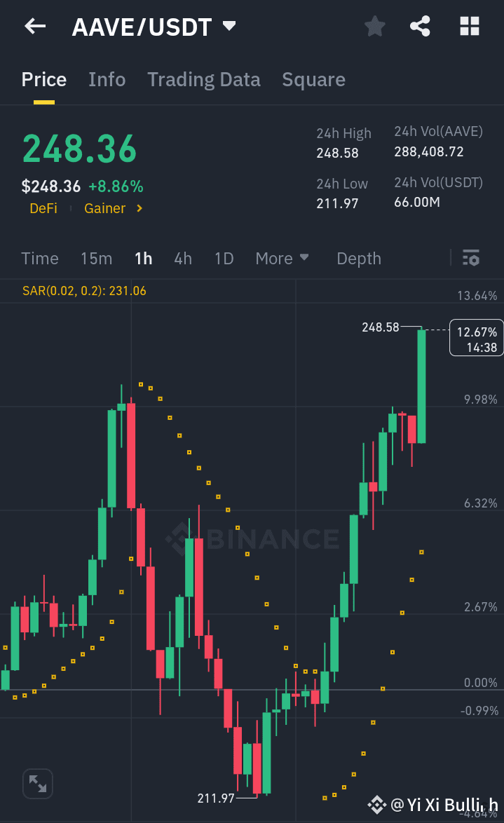
Task: Expand the chart to fullscreen
Action: (x=37, y=783)
